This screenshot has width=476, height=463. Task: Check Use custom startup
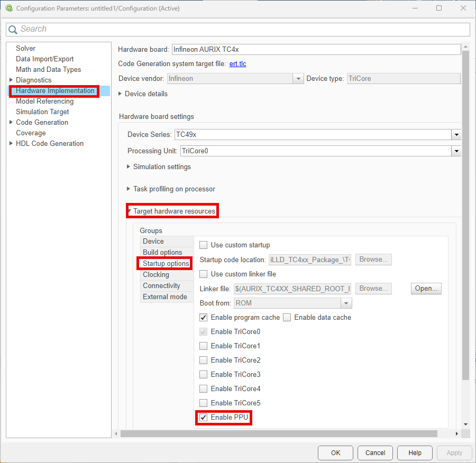tap(203, 245)
